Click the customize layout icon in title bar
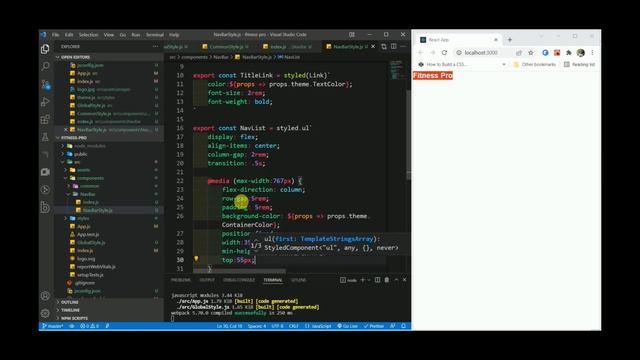This screenshot has width=640, height=360. point(352,35)
